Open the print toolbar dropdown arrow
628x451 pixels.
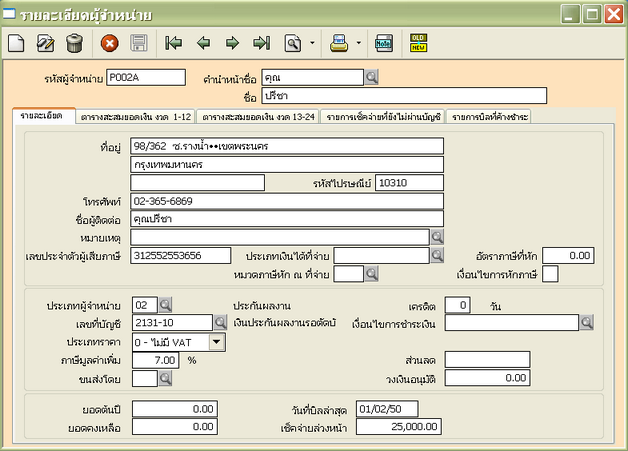[358, 44]
